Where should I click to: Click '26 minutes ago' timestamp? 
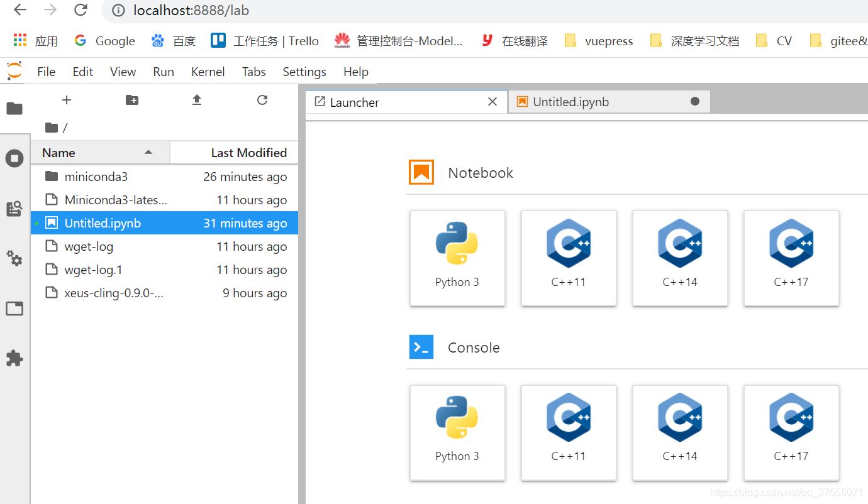[245, 177]
